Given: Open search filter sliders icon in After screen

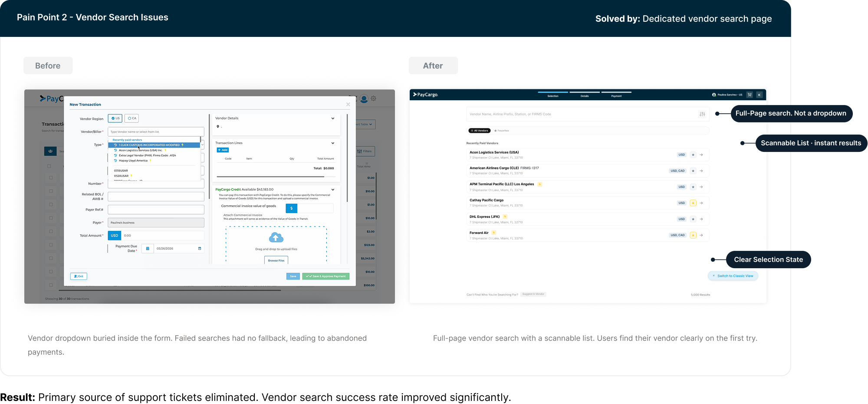Looking at the screenshot, I should 702,114.
